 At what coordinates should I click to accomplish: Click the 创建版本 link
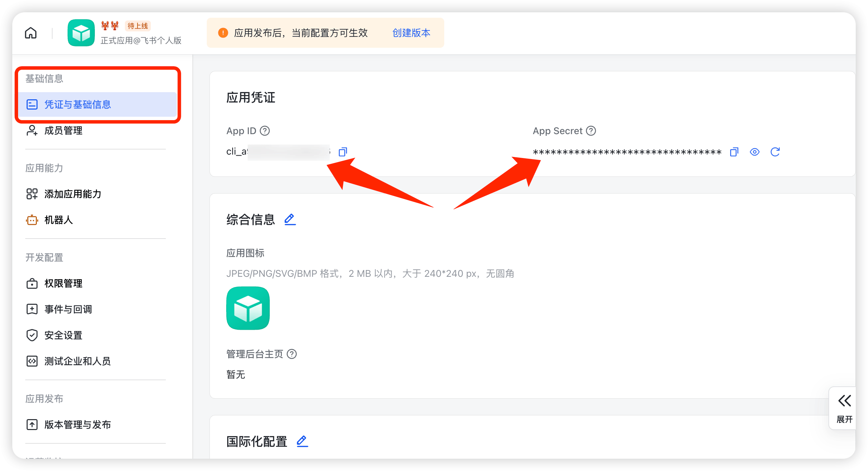click(411, 33)
